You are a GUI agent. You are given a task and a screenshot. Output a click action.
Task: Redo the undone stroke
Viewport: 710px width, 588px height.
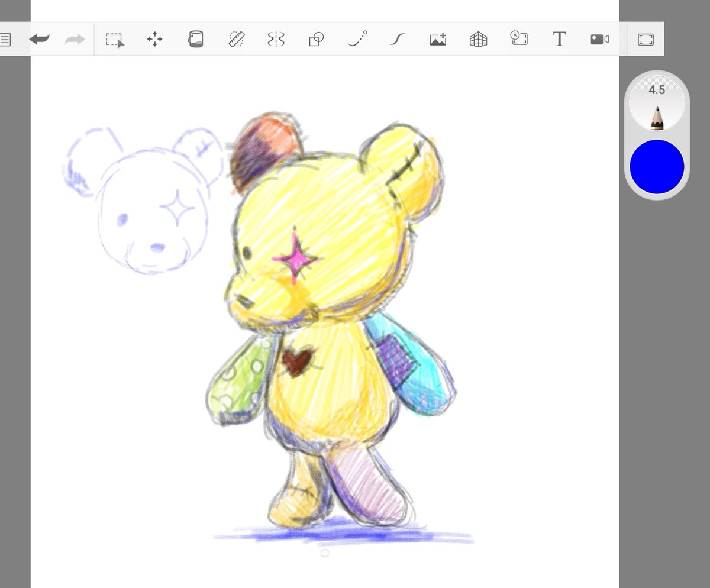75,40
